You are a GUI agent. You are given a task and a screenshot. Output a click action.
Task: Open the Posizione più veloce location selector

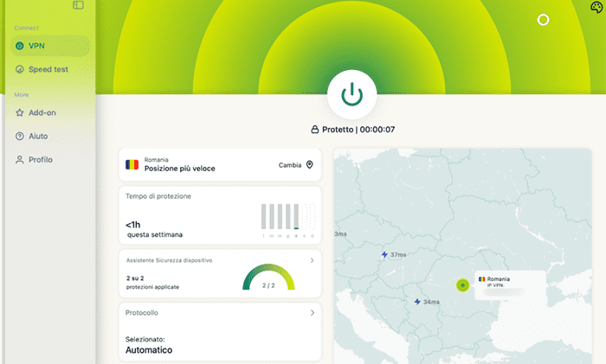click(179, 169)
